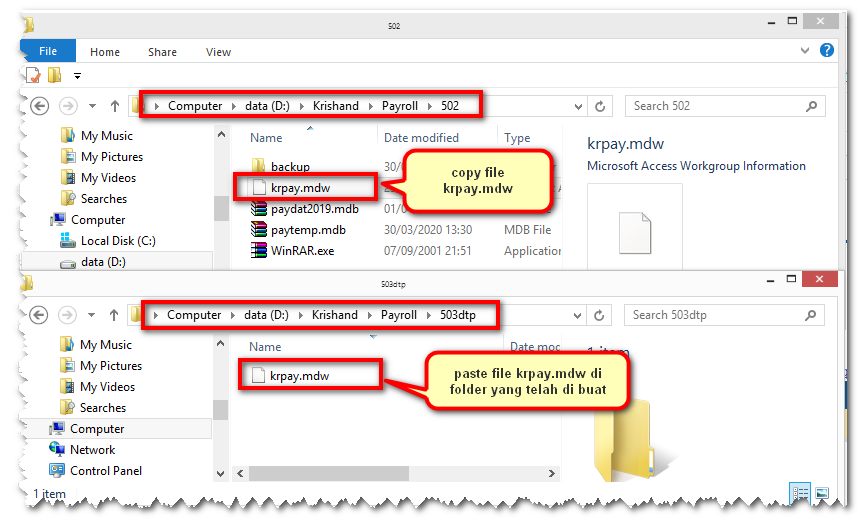Expand the address bar history dropdown in 502

579,106
